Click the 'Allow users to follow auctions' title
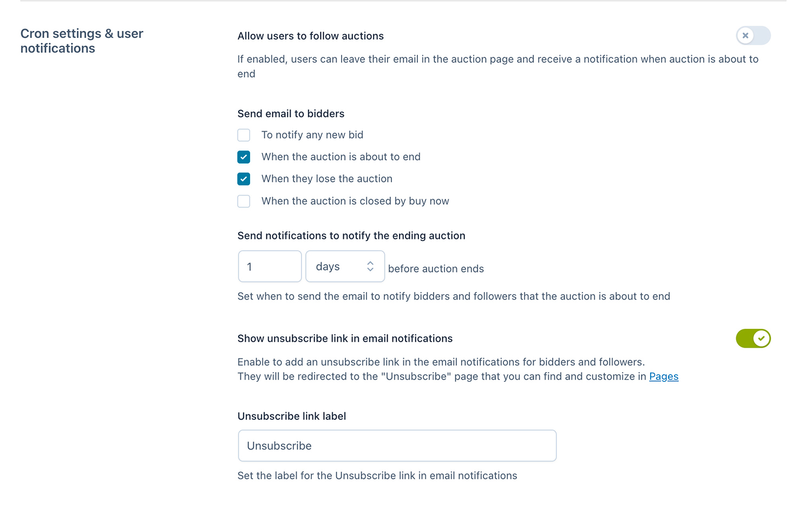 pyautogui.click(x=311, y=36)
